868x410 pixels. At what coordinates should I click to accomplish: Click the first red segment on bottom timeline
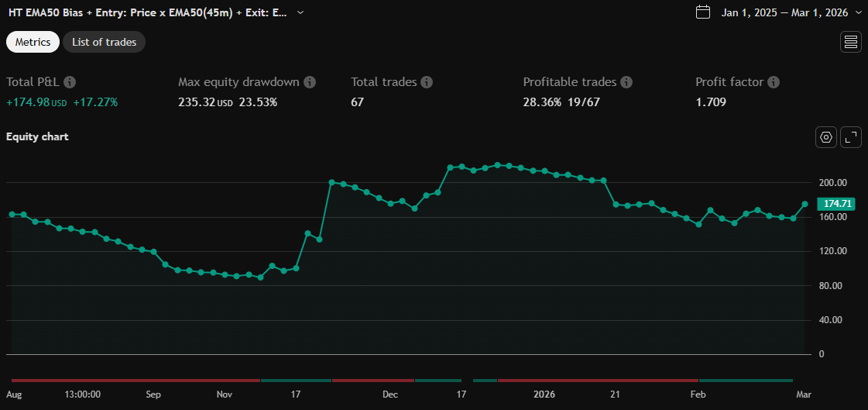pyautogui.click(x=136, y=381)
